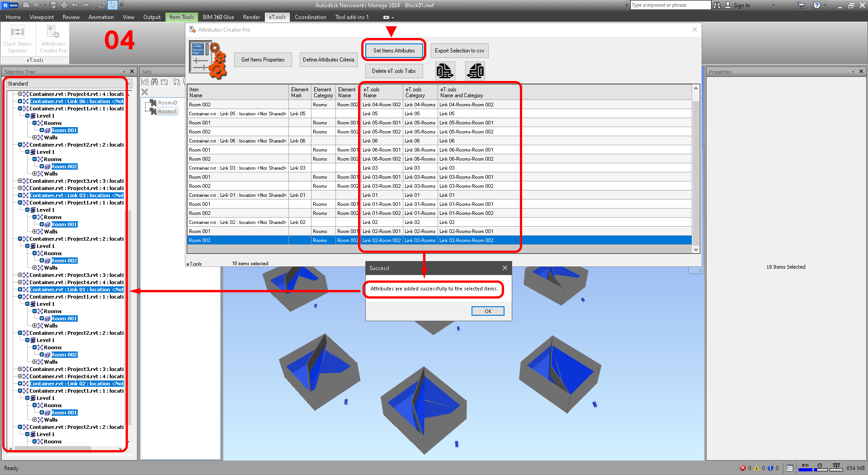Image resolution: width=868 pixels, height=475 pixels.
Task: Expand the Link 01 container tree node
Action: click(20, 290)
